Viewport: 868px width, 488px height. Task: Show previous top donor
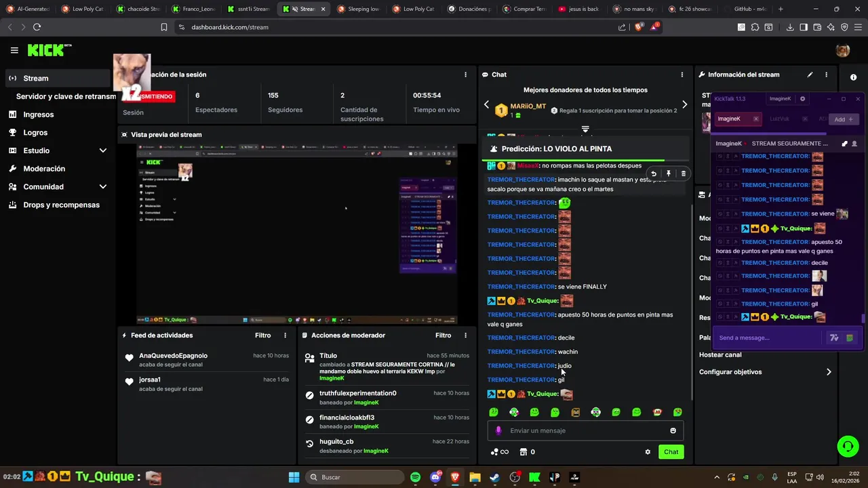486,104
